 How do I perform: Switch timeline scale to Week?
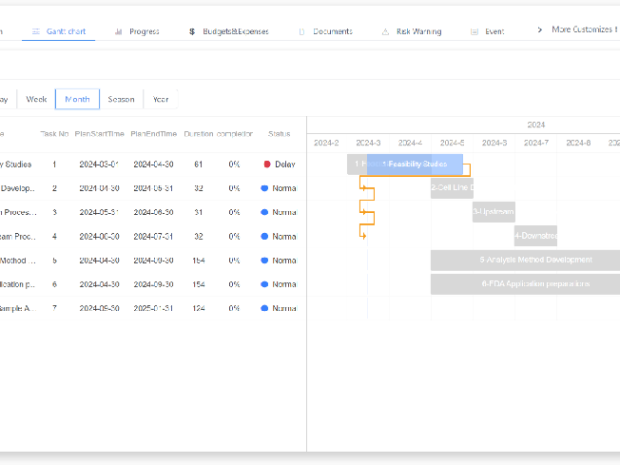pos(37,99)
